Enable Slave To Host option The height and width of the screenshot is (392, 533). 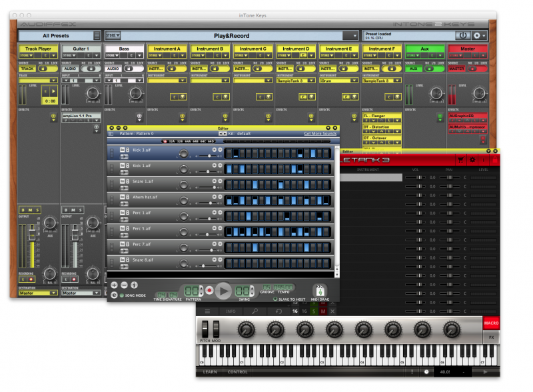(275, 299)
